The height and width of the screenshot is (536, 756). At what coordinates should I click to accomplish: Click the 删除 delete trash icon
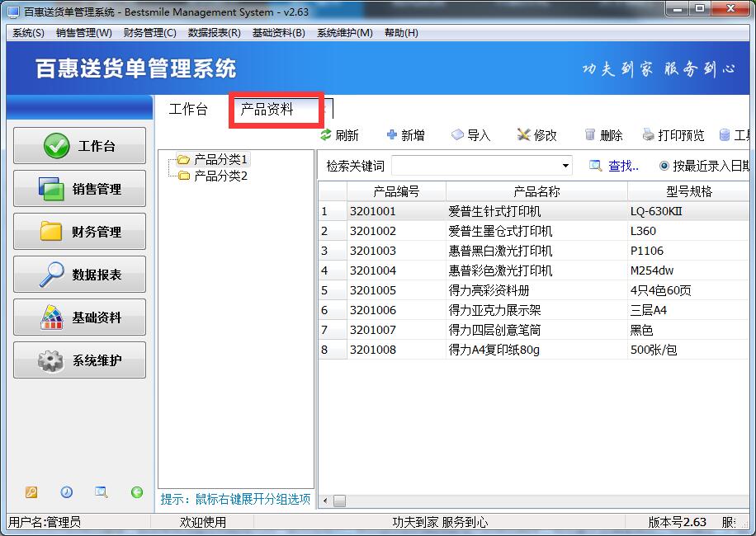pos(590,135)
